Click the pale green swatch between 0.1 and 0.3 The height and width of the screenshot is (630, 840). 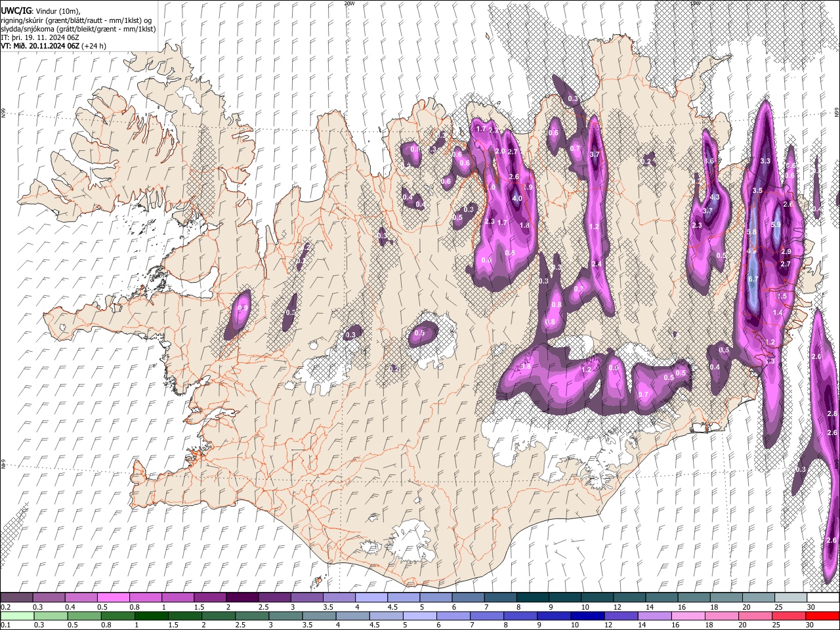16,616
